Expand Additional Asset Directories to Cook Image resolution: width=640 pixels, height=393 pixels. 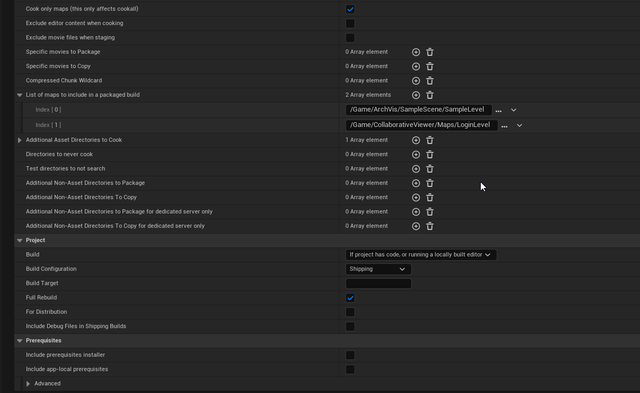[20, 140]
